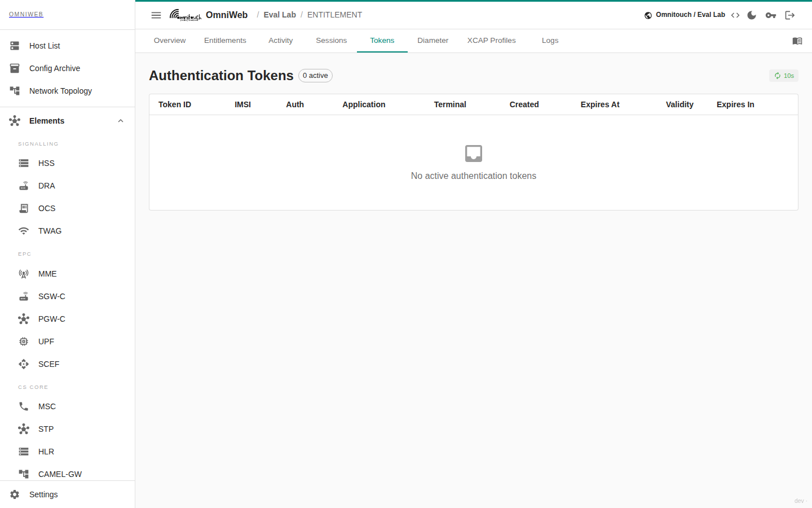Go to the Logs tab

pyautogui.click(x=550, y=41)
